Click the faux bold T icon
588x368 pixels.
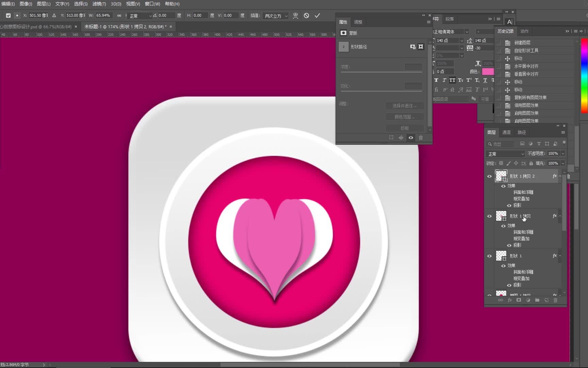pyautogui.click(x=436, y=80)
